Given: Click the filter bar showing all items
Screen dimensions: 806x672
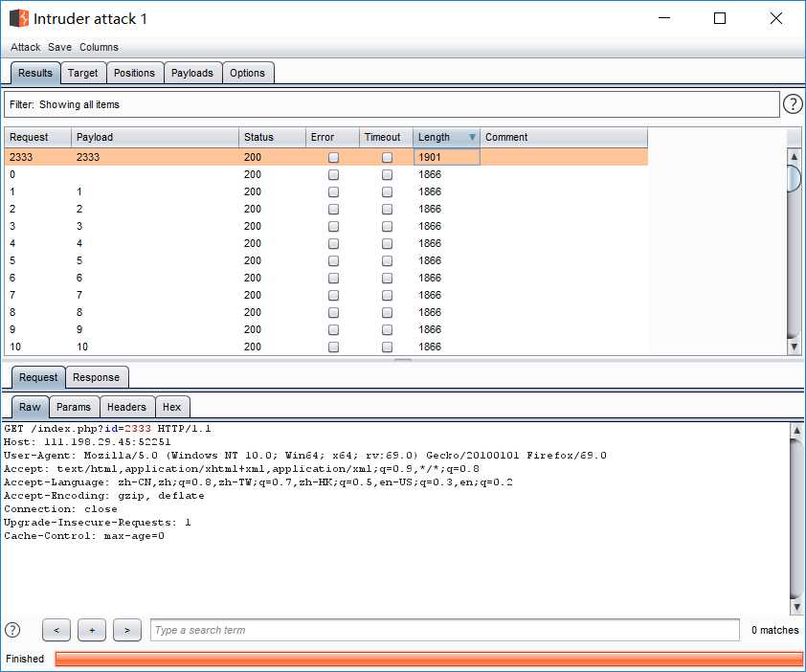Looking at the screenshot, I should click(x=392, y=104).
